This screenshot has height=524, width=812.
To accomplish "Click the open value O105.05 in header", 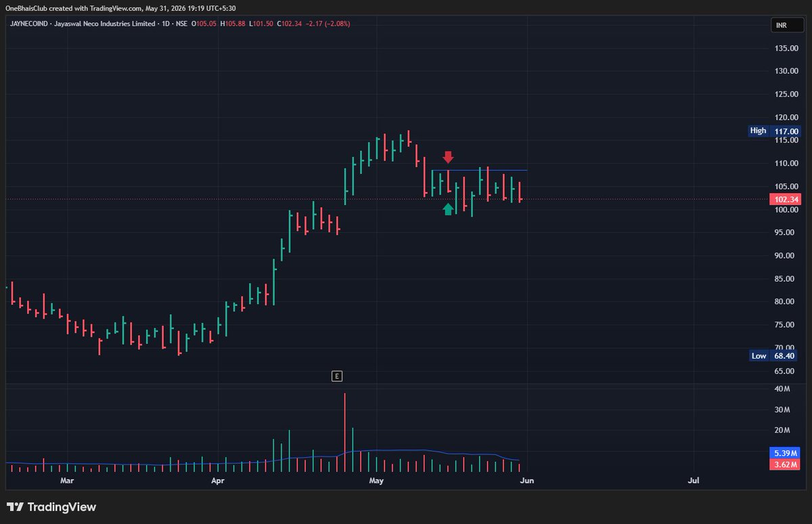I will [204, 24].
